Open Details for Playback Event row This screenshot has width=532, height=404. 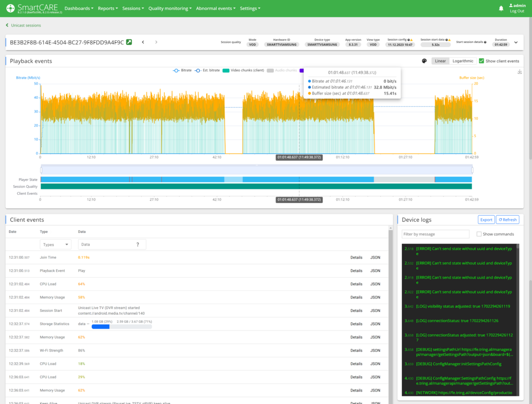click(x=356, y=271)
